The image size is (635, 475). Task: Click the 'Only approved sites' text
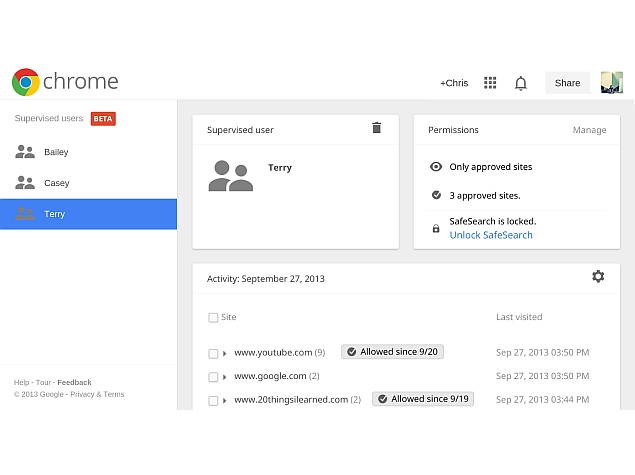[x=491, y=167]
